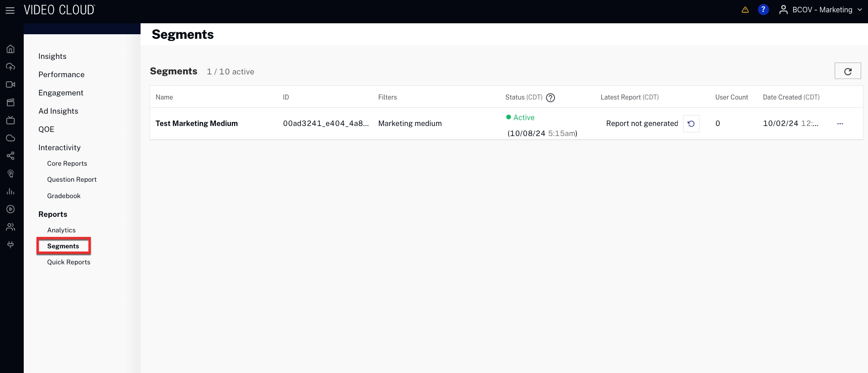Open Gradebook under Interactivity
This screenshot has width=868, height=373.
63,196
